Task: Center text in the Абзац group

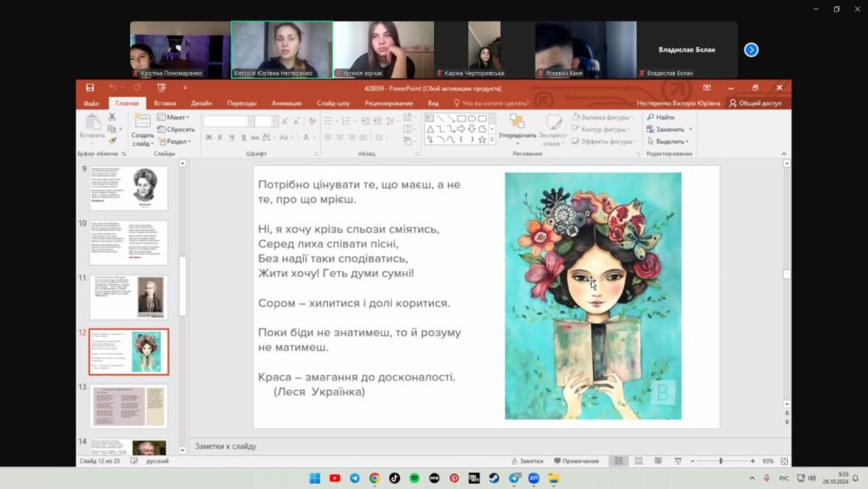Action: 339,136
